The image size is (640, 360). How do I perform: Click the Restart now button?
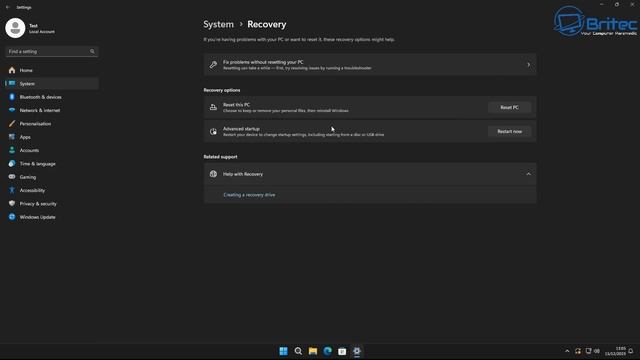(x=509, y=131)
